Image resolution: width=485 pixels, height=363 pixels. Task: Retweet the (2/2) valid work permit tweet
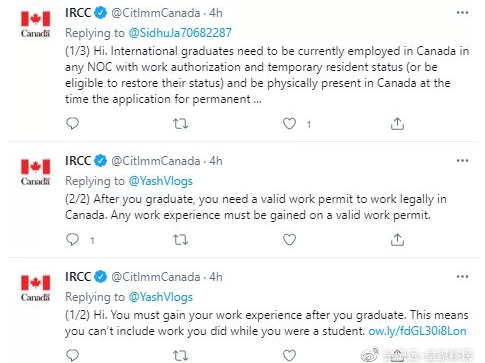point(180,240)
